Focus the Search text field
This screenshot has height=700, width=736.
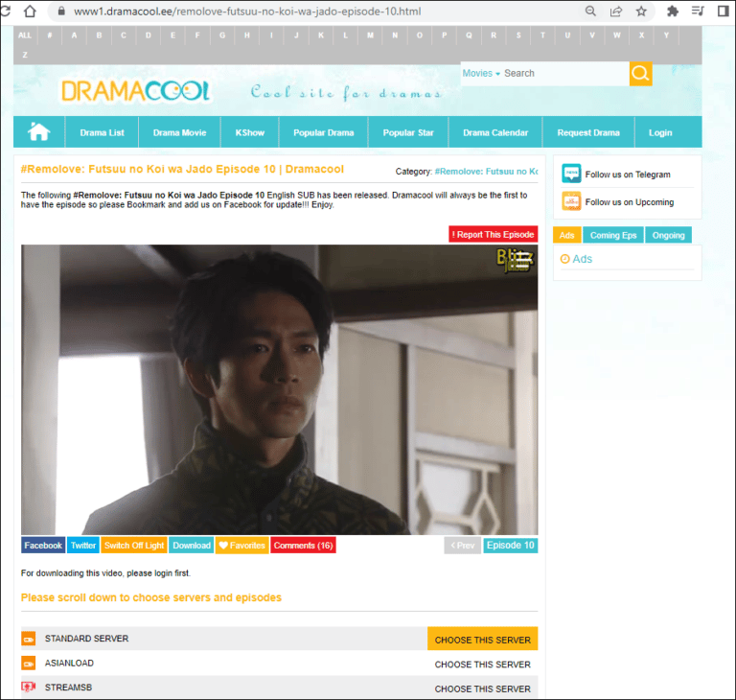(565, 73)
